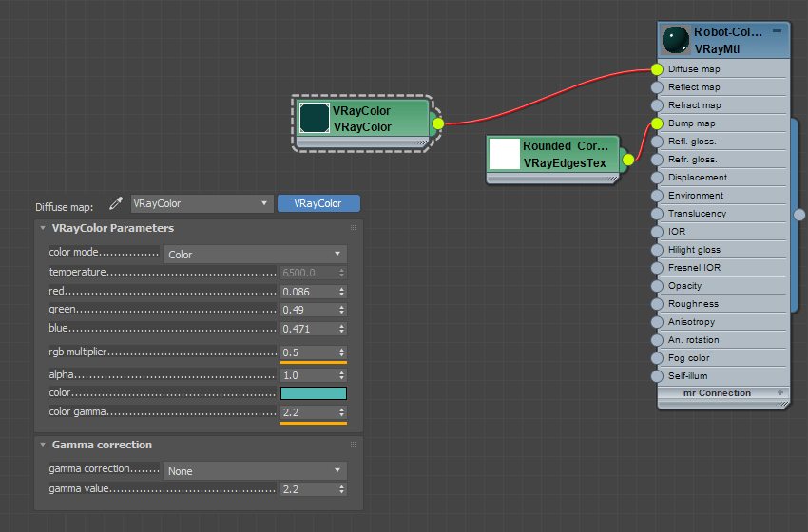Screen dimensions: 808x532
Task: Click the Reflect map input socket
Action: point(657,87)
